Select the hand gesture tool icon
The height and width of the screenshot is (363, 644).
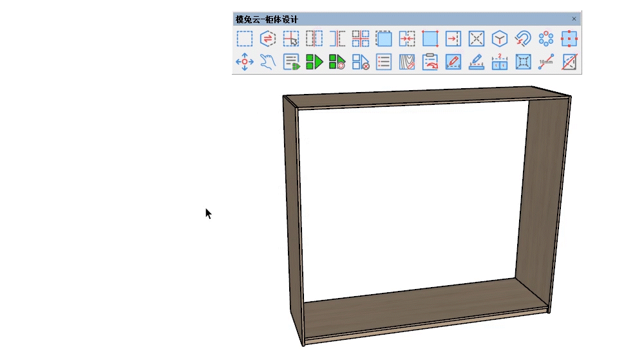pyautogui.click(x=268, y=62)
